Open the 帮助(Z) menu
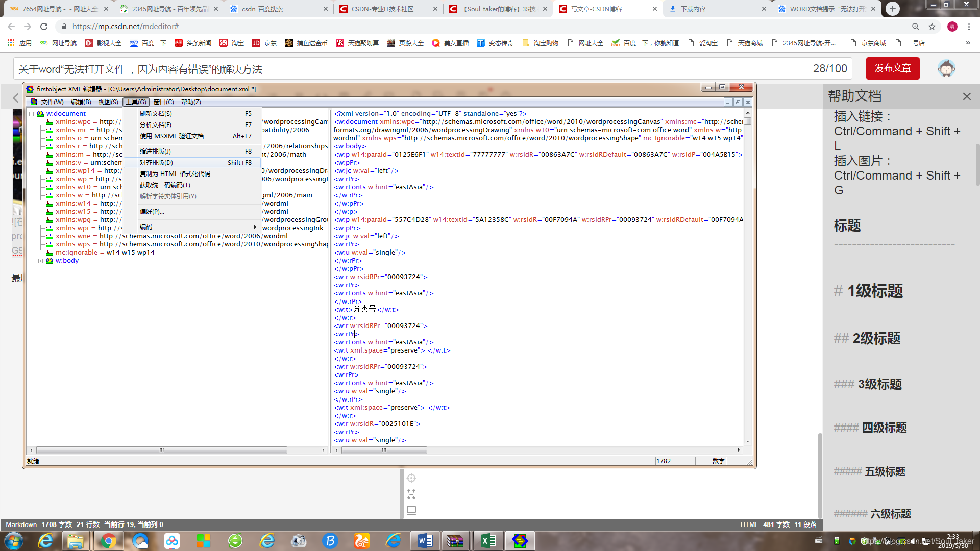 (x=191, y=102)
